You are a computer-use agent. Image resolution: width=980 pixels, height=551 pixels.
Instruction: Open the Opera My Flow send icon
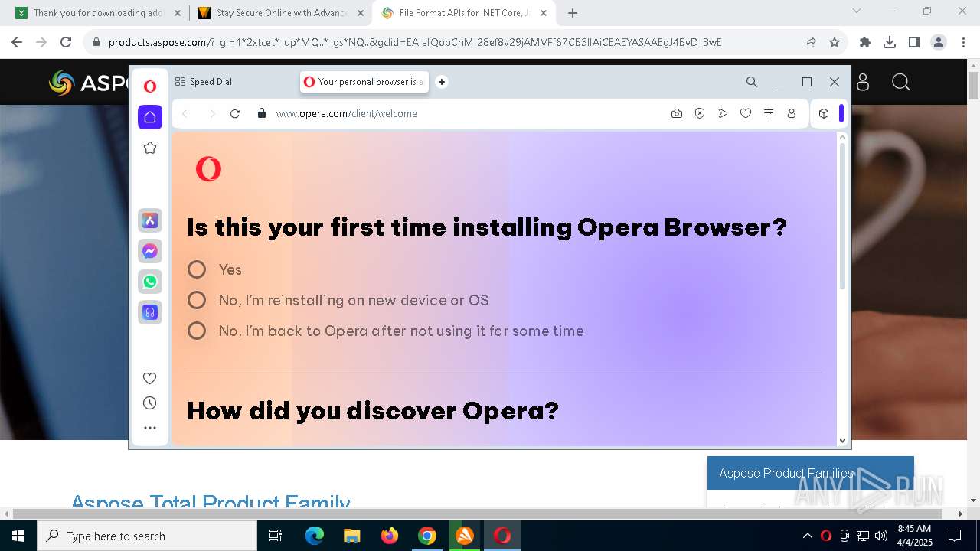(723, 113)
